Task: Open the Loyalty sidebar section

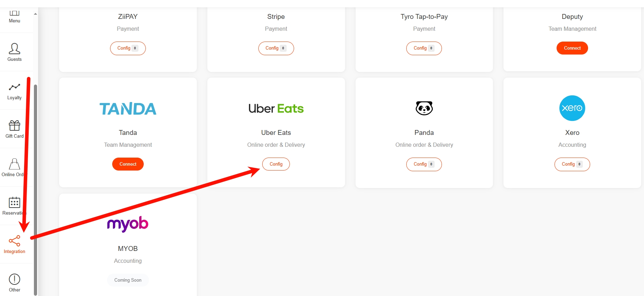Action: [14, 91]
